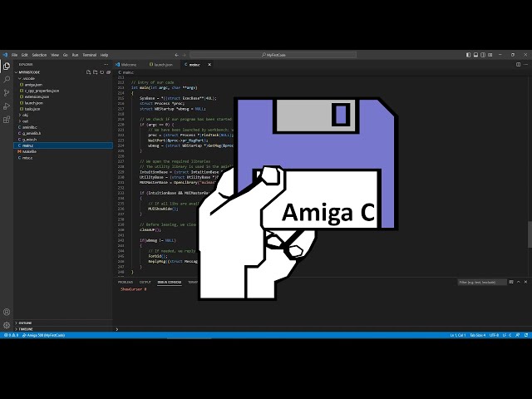Viewport: 532px width, 399px height.
Task: Open the Manage gear icon
Action: 7,325
